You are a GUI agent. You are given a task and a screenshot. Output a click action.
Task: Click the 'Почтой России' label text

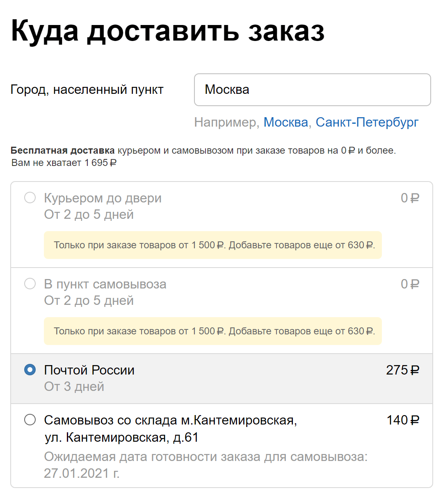89,370
